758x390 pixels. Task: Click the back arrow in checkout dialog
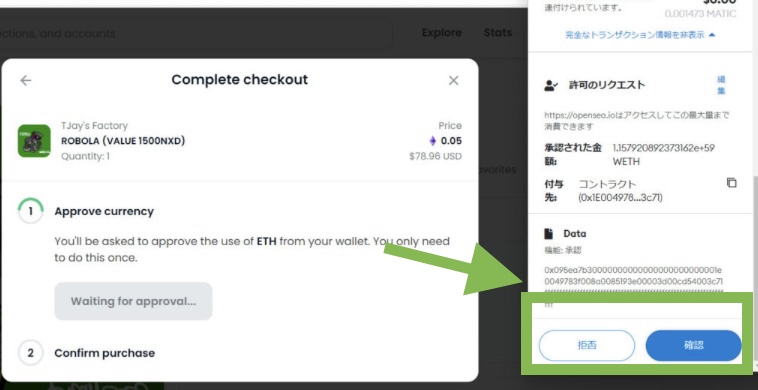coord(26,80)
